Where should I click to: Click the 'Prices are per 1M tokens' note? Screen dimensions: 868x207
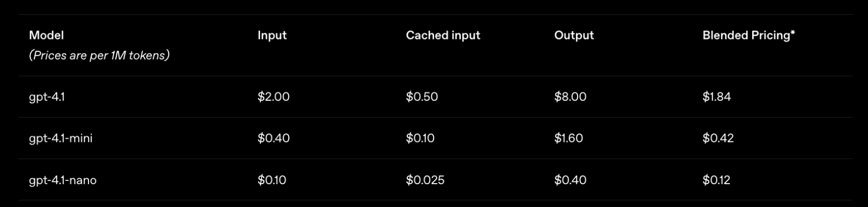[99, 56]
